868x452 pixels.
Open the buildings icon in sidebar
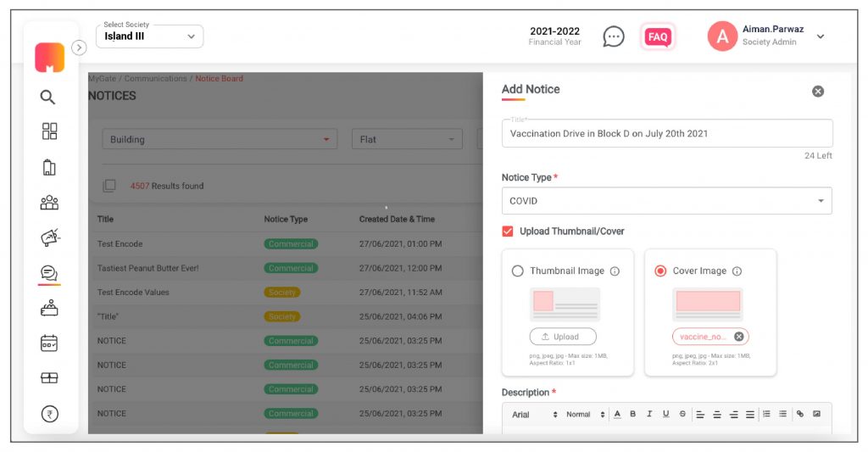pyautogui.click(x=49, y=167)
